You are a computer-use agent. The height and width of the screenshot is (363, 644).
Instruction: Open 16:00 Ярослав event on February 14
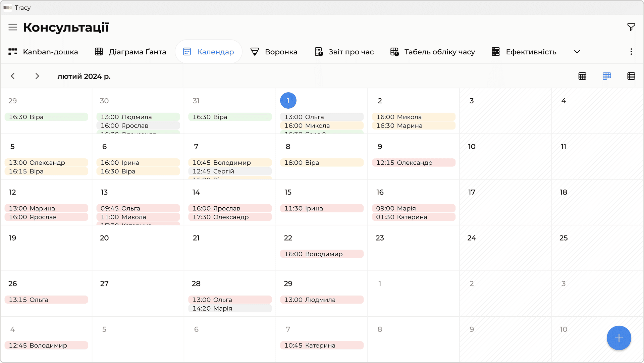(x=230, y=208)
